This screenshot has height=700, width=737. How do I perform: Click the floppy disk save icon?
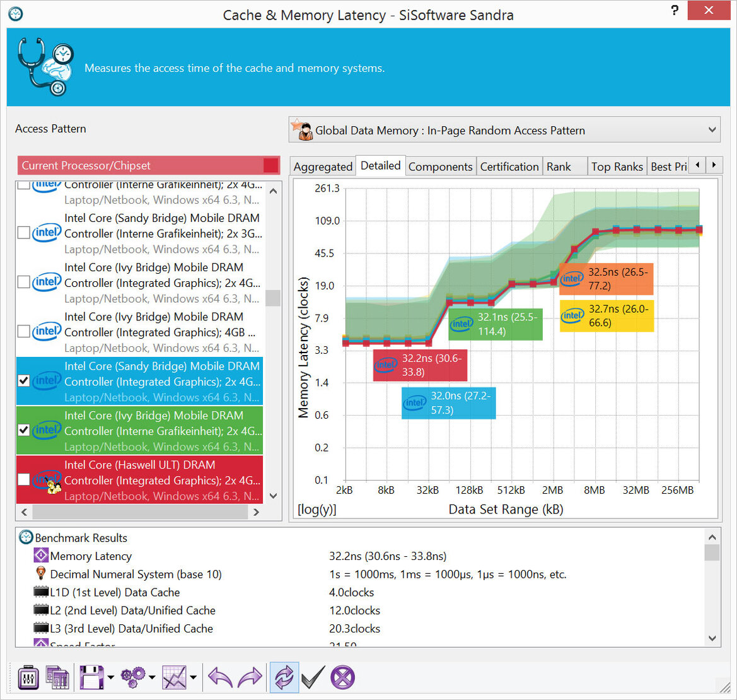click(x=91, y=678)
